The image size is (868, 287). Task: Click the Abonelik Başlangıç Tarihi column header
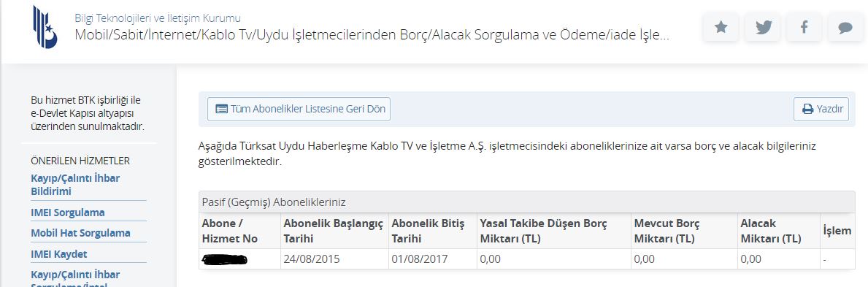(x=333, y=231)
